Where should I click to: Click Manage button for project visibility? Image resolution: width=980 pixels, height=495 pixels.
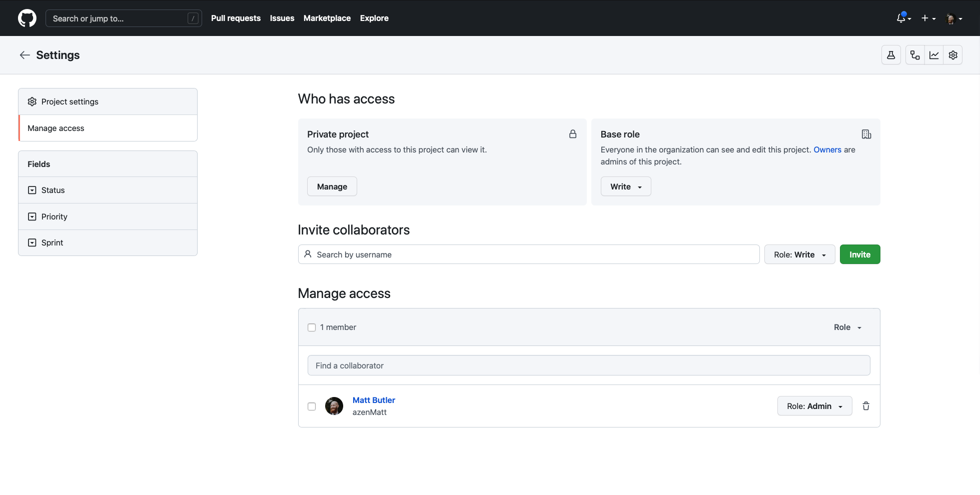(332, 186)
